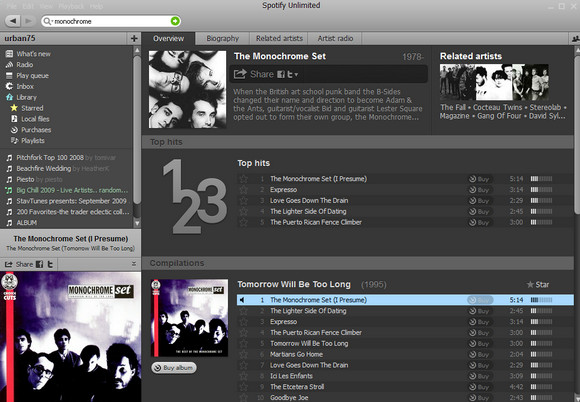Viewport: 580px width, 402px height.
Task: Buy album track The Etcetera Stroll
Action: tap(479, 387)
